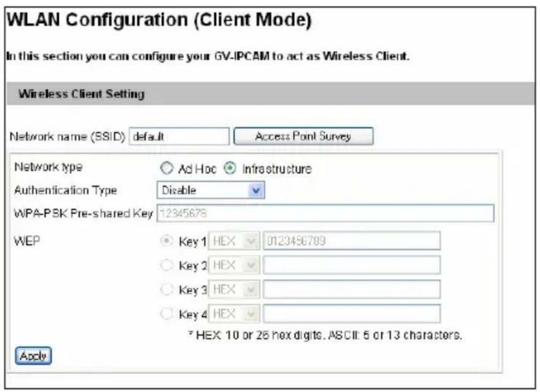This screenshot has height=392, width=540.
Task: Click the 'Network type' label
Action: point(48,168)
